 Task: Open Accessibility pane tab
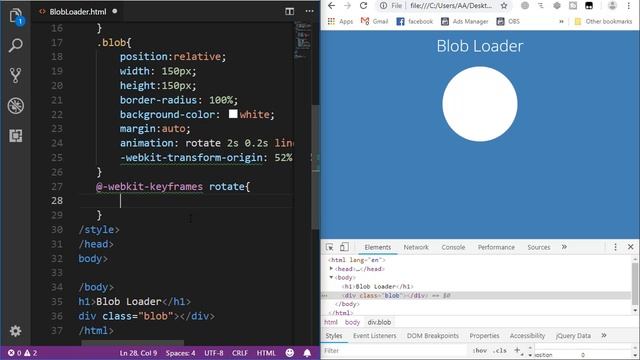(x=527, y=336)
